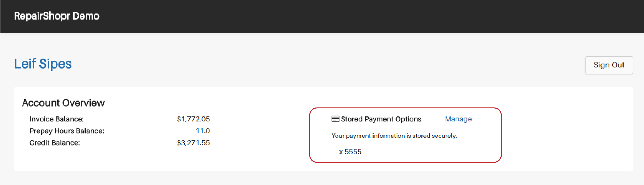This screenshot has width=644, height=185.
Task: Open the Leif Sipes customer name link
Action: pyautogui.click(x=43, y=64)
